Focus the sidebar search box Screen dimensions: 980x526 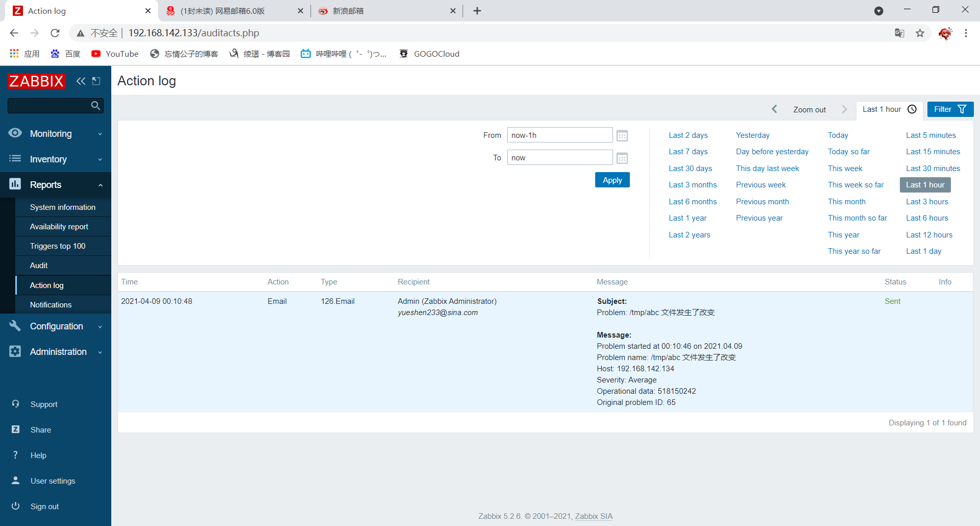coord(48,106)
